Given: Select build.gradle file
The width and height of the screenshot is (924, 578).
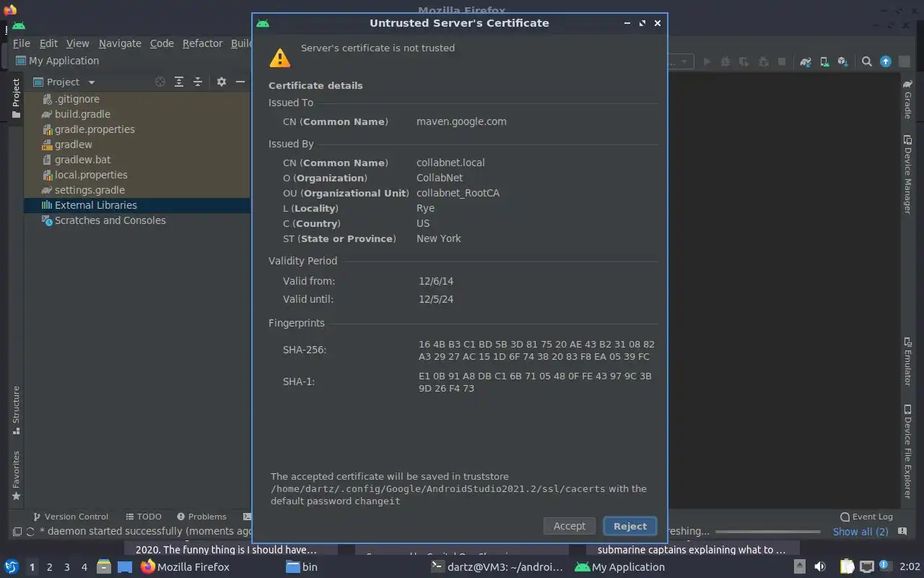Looking at the screenshot, I should (137, 114).
